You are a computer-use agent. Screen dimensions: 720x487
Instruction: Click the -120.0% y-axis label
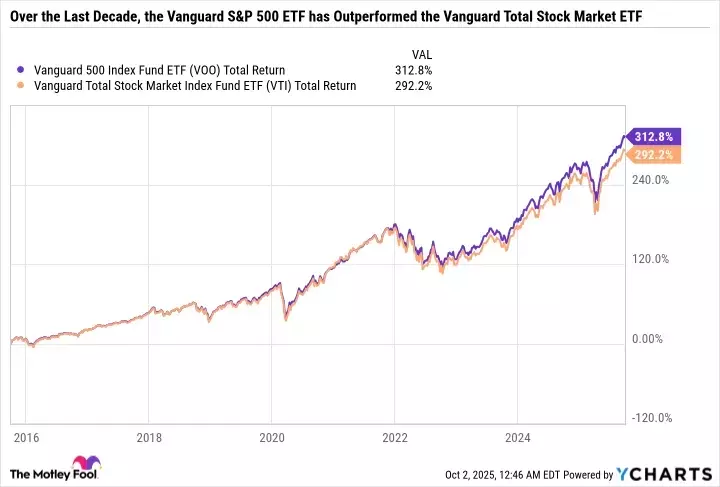[x=652, y=419]
